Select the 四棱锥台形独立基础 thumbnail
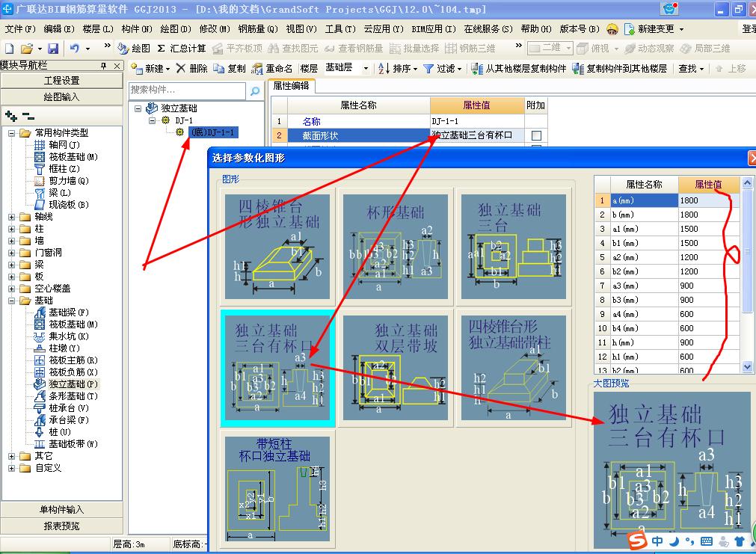Screen dimensions: 756x554 point(277,247)
